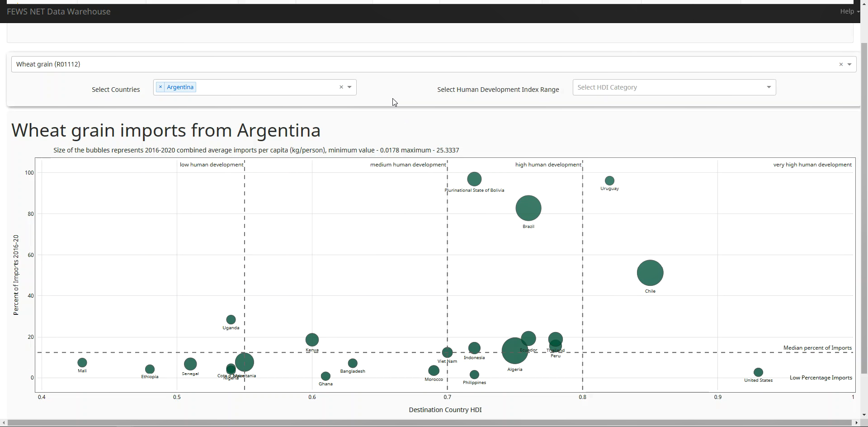Open the Select Countries dropdown arrow
868x427 pixels.
coord(349,87)
